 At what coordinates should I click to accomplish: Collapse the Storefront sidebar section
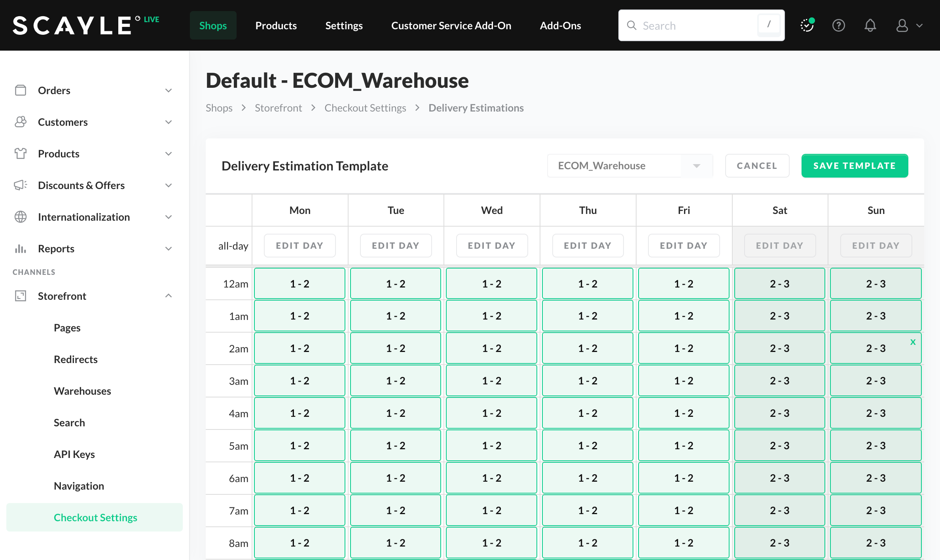169,296
